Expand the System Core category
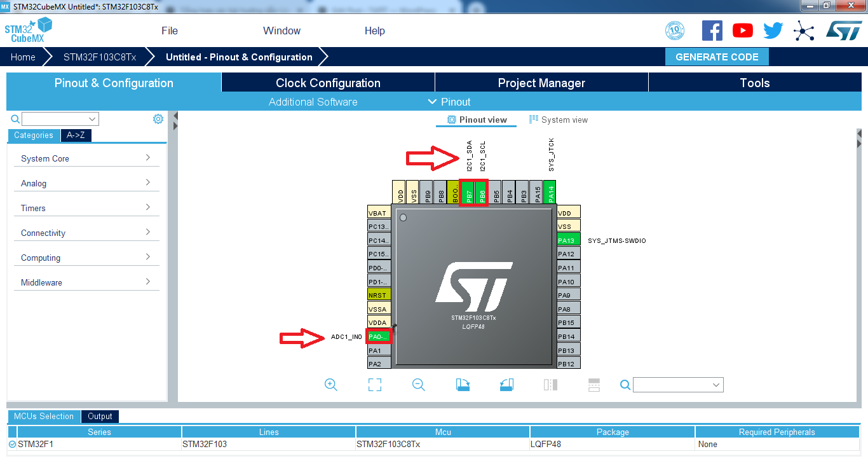 (86, 158)
